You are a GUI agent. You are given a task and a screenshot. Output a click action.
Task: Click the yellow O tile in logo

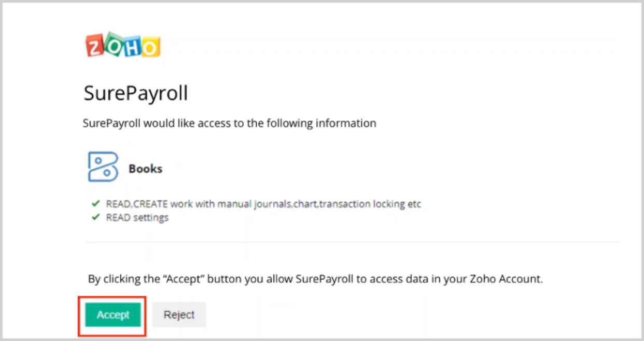pos(150,47)
